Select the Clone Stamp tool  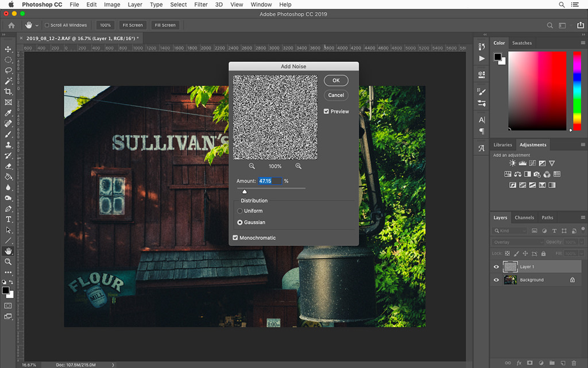pos(8,144)
